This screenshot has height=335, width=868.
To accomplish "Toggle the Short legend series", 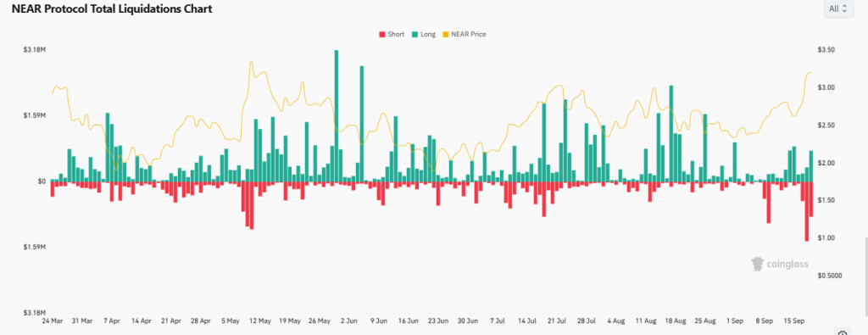I will point(392,34).
